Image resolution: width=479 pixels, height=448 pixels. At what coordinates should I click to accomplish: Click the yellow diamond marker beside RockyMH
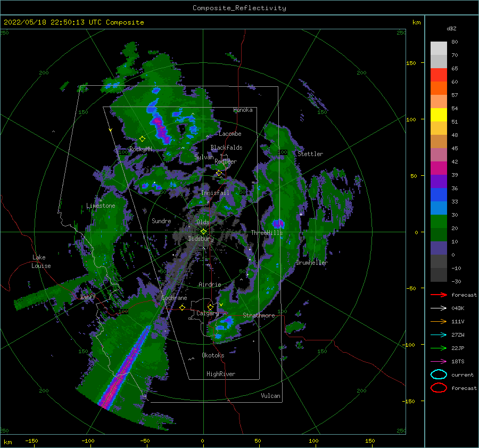pos(142,139)
